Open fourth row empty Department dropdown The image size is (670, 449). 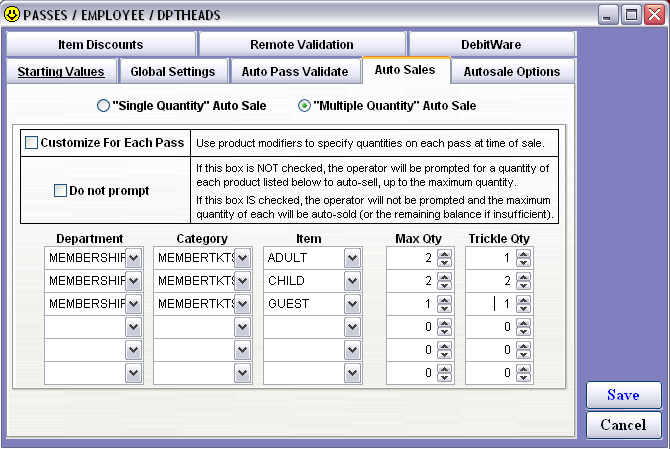134,327
